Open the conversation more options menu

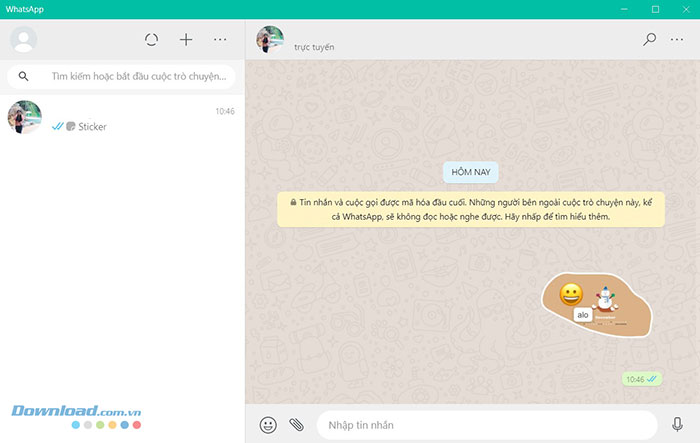tap(677, 39)
